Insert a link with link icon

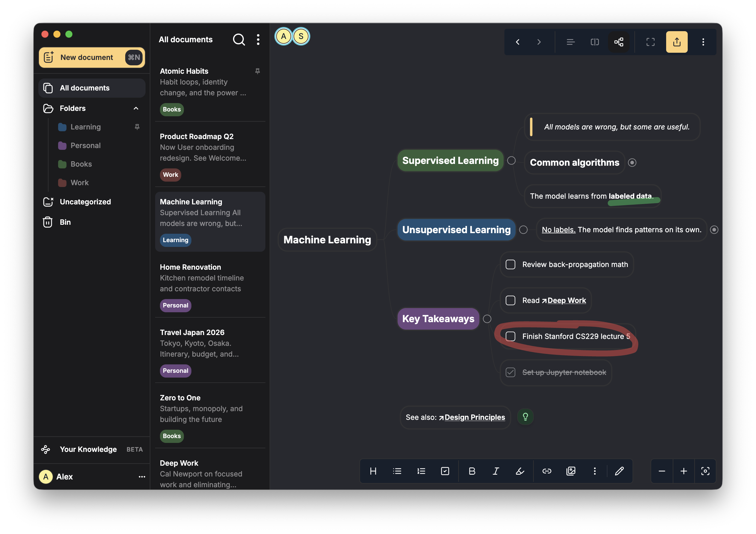(x=547, y=471)
